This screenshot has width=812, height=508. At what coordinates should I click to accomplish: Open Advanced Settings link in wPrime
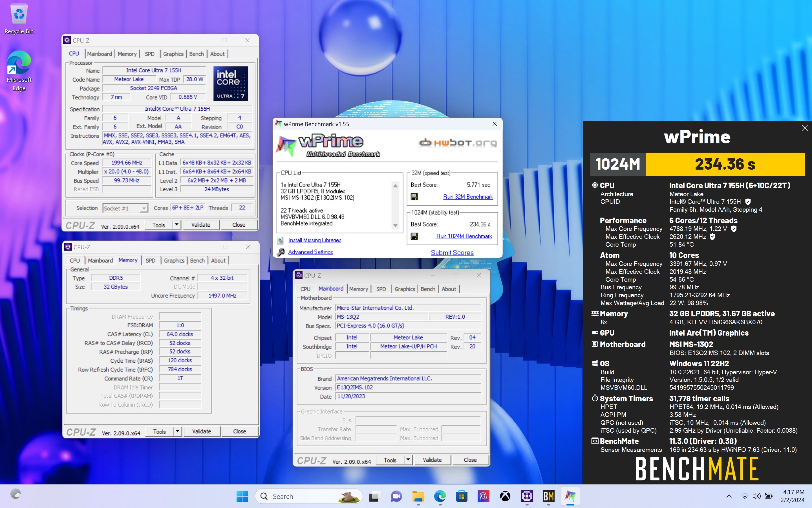coord(310,252)
